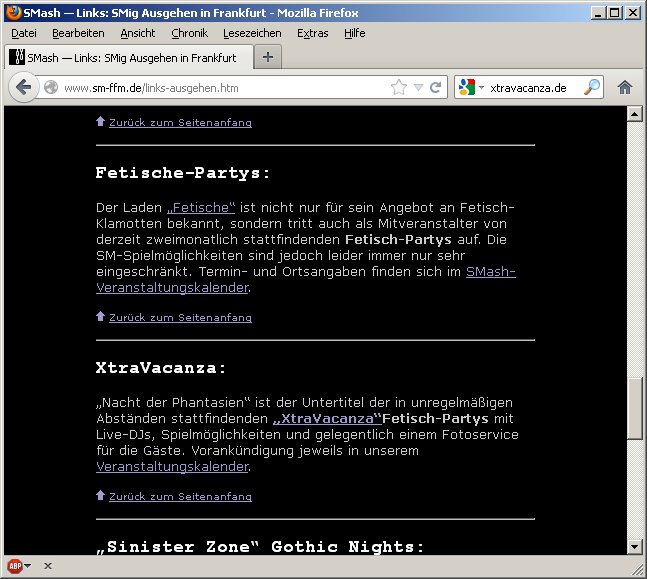Open the Ansicht menu
Screen dimensions: 647x579
[138, 33]
